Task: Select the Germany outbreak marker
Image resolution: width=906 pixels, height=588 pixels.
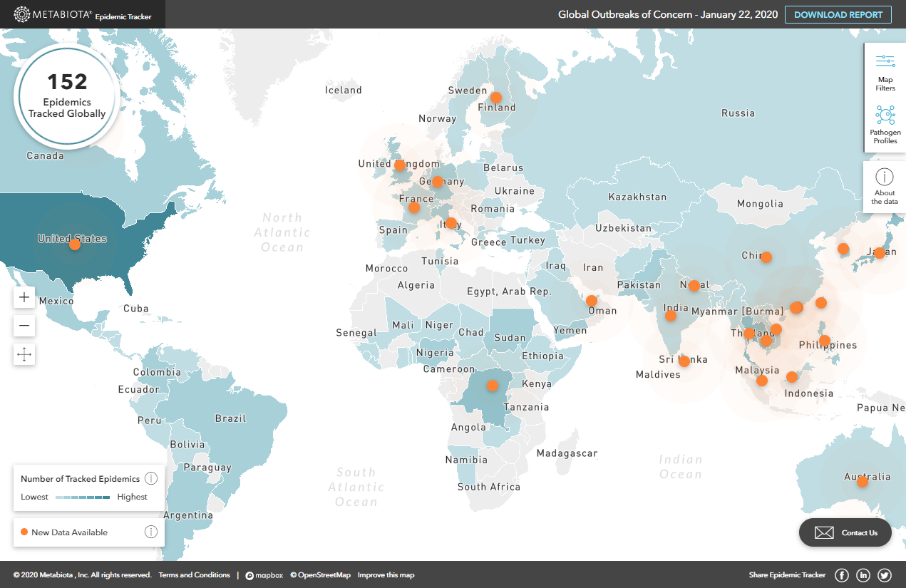Action: pyautogui.click(x=438, y=182)
